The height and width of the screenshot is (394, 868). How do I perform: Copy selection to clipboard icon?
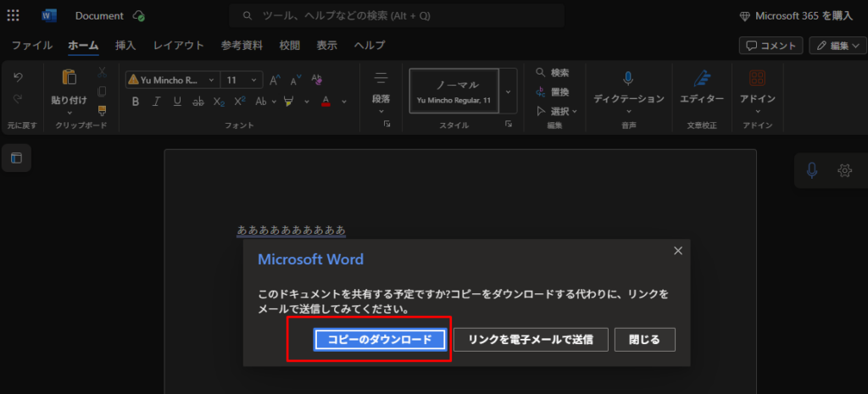pyautogui.click(x=102, y=92)
